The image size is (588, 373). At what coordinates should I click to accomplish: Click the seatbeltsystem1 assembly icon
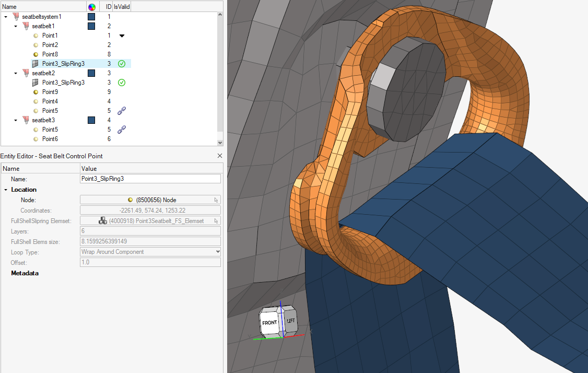pyautogui.click(x=16, y=17)
